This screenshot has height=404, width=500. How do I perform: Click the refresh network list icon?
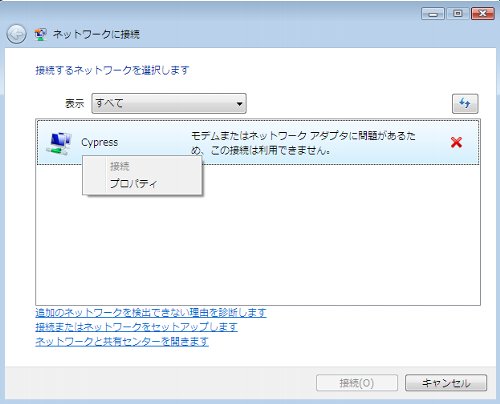[465, 104]
